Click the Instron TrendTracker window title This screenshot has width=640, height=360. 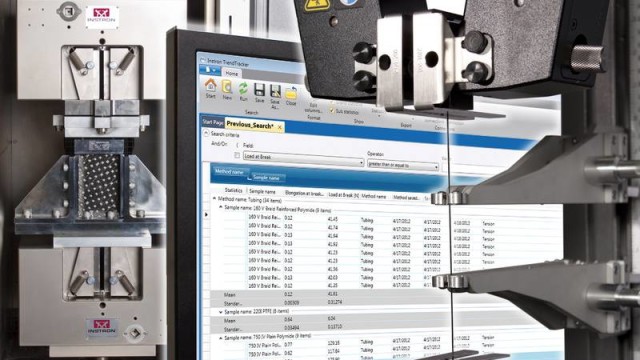228,62
